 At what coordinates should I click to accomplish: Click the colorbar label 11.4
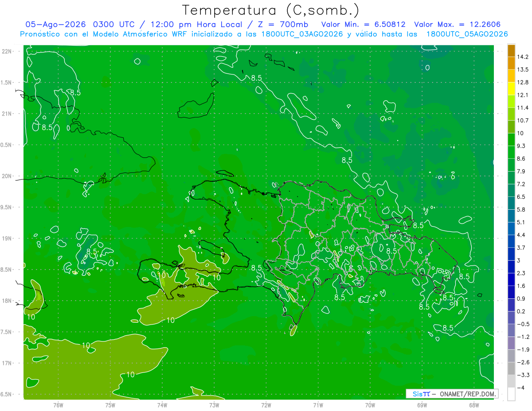point(523,108)
